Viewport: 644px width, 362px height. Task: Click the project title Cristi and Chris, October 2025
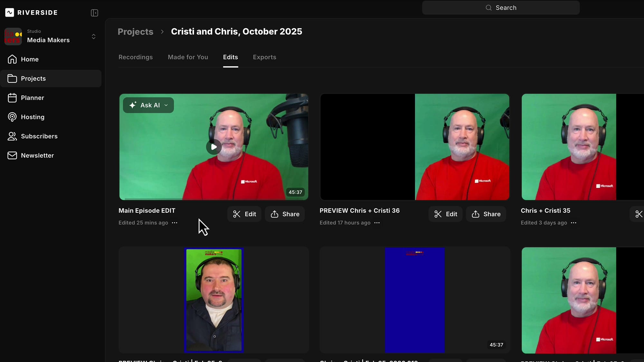[237, 32]
